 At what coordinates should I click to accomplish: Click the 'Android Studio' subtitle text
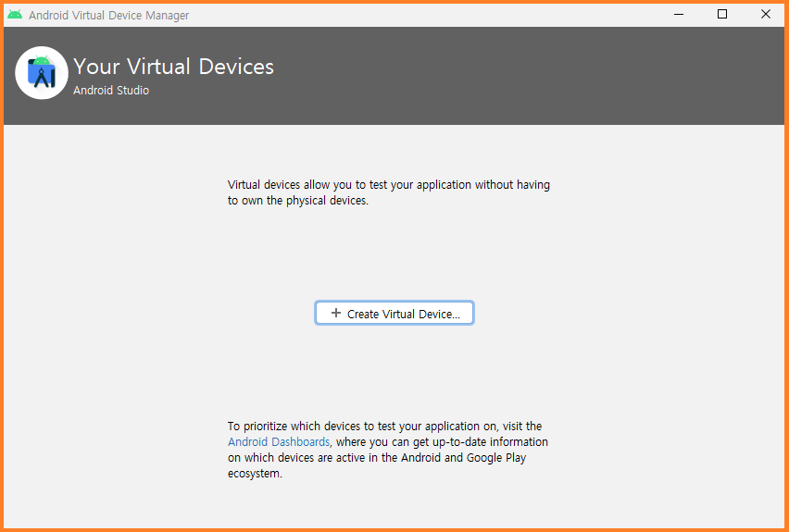point(111,91)
